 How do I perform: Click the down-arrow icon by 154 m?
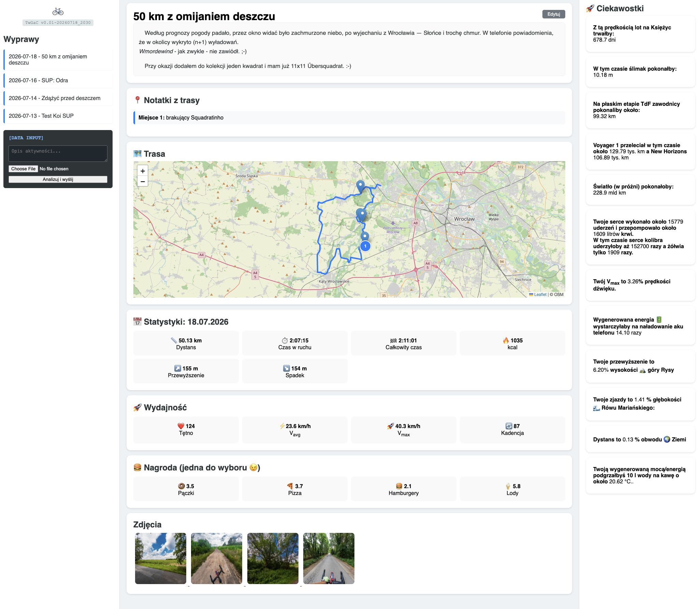point(287,368)
